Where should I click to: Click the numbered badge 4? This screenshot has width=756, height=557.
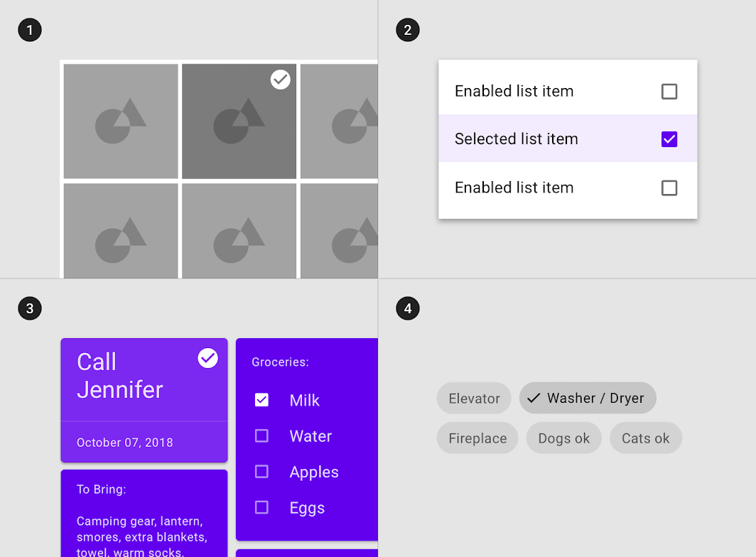coord(408,308)
